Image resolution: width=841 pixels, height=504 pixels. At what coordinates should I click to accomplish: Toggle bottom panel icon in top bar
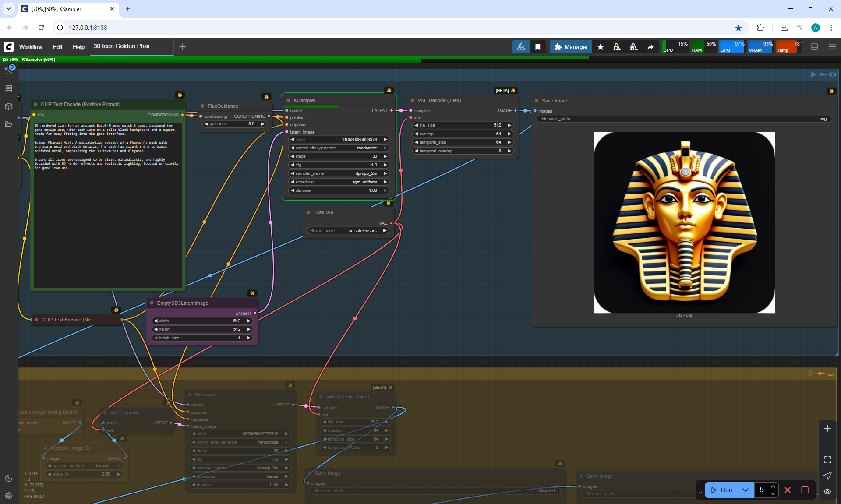[815, 47]
